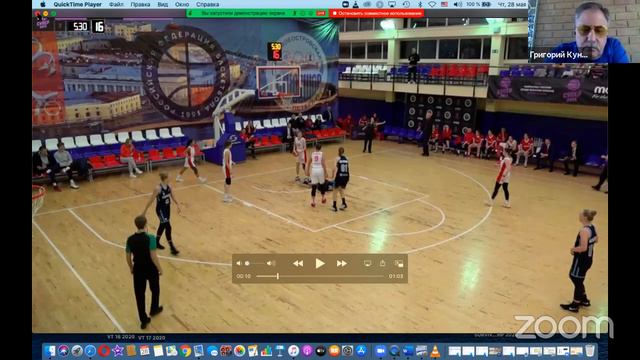This screenshot has width=640, height=360.
Task: Open Siri from the Dock
Action: click(63, 351)
